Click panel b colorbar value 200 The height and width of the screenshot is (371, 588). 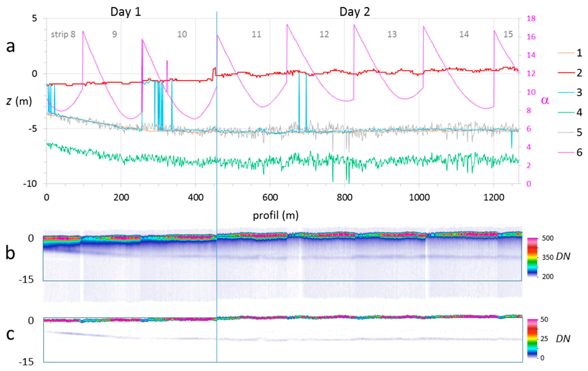pyautogui.click(x=548, y=277)
